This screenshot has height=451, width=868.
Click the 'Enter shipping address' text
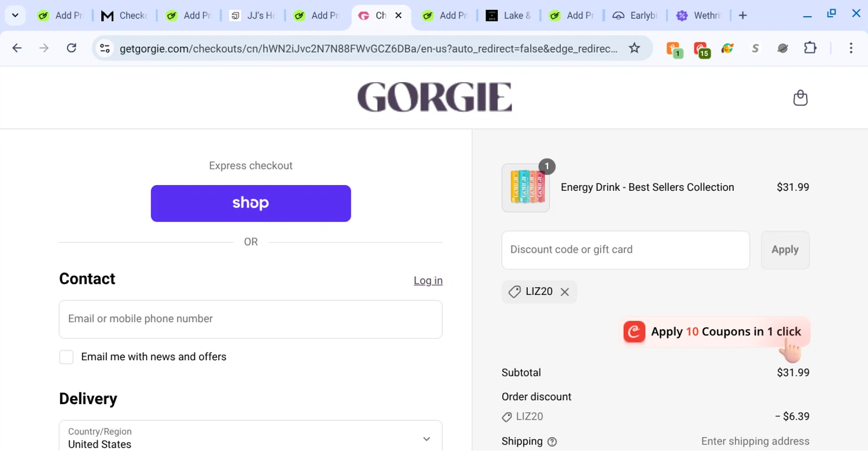(x=755, y=441)
